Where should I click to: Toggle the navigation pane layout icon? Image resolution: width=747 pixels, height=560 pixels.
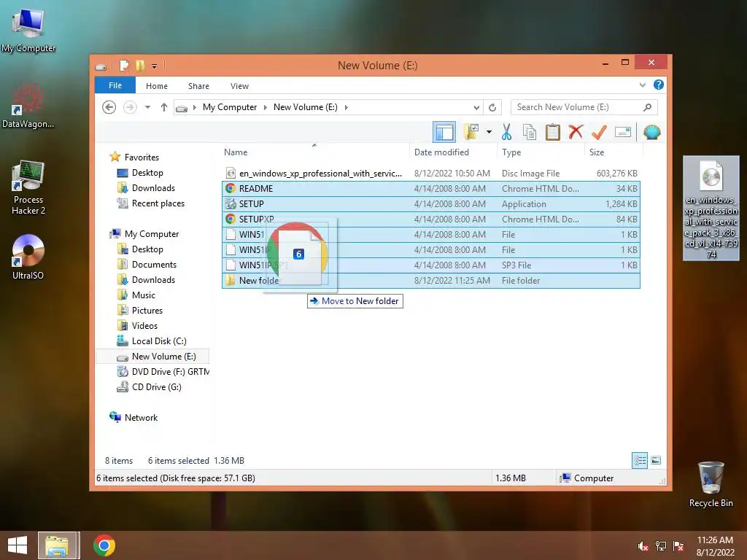click(x=444, y=132)
